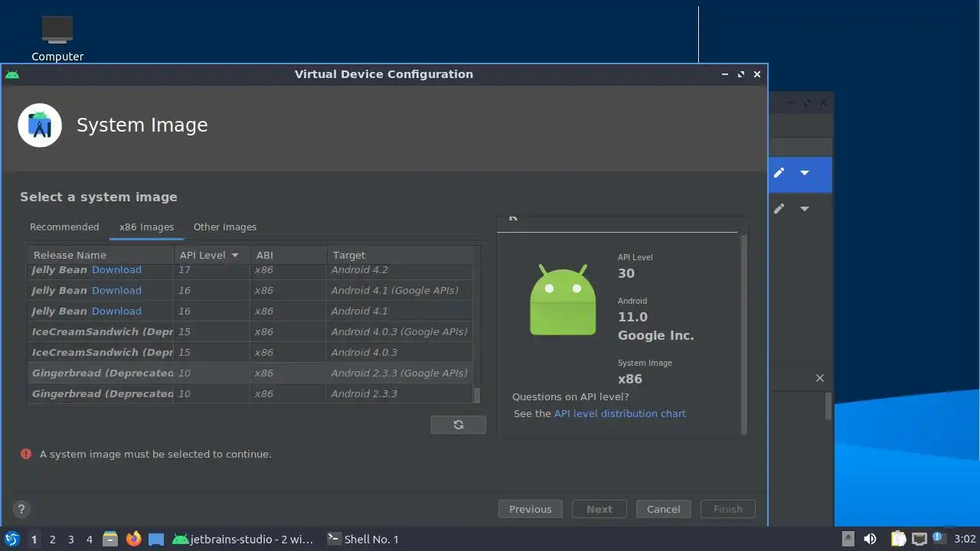
Task: Click the green Android robot image
Action: coord(563,300)
